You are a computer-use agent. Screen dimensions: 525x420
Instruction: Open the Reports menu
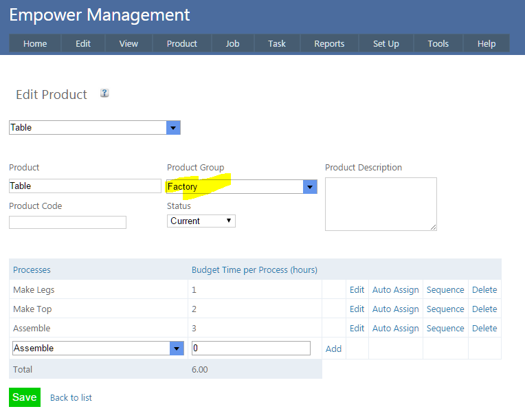pyautogui.click(x=329, y=43)
